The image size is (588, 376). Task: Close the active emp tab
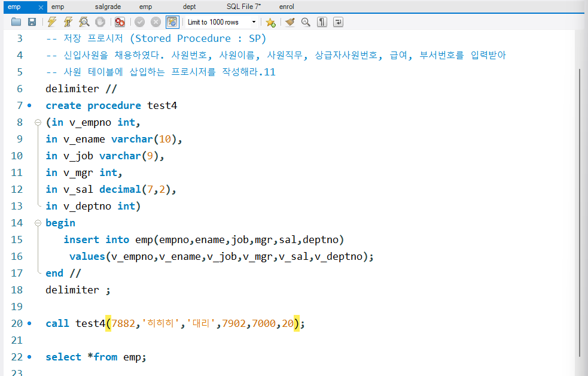click(x=41, y=7)
